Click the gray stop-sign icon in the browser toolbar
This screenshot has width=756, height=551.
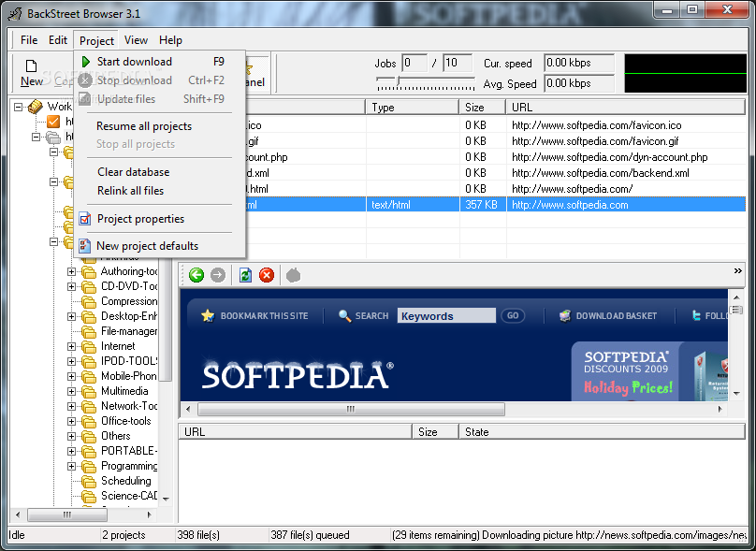(x=293, y=275)
